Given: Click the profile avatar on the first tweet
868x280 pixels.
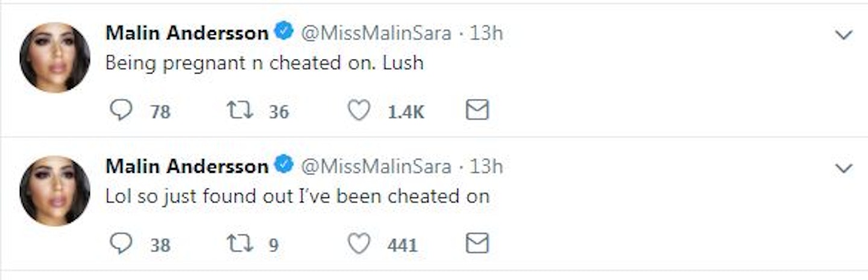Looking at the screenshot, I should [54, 58].
